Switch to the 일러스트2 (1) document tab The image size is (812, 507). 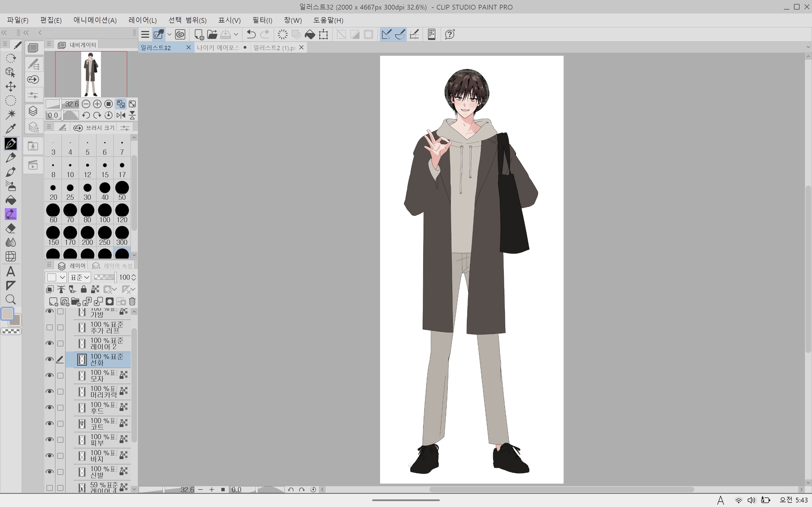[x=275, y=48]
